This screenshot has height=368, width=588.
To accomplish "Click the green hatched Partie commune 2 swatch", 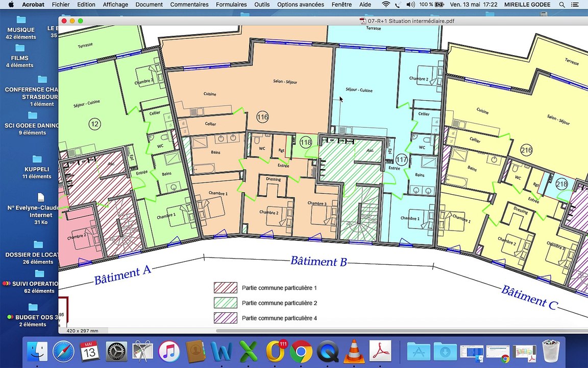I will pos(226,303).
